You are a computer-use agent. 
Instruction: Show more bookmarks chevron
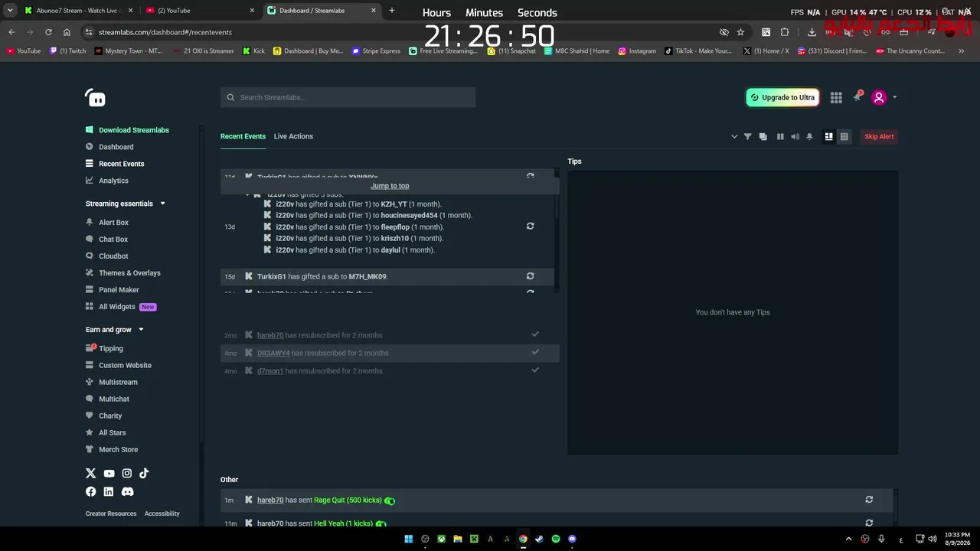(962, 51)
